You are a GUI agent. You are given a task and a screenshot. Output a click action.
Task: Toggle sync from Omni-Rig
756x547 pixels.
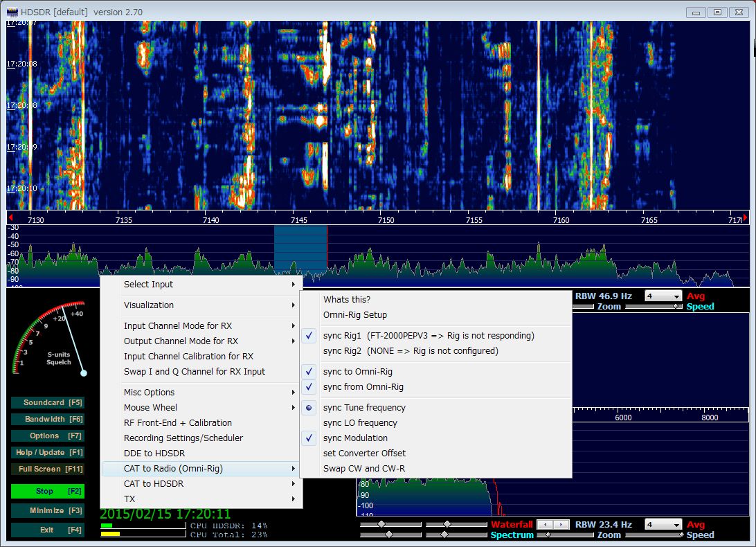point(436,387)
